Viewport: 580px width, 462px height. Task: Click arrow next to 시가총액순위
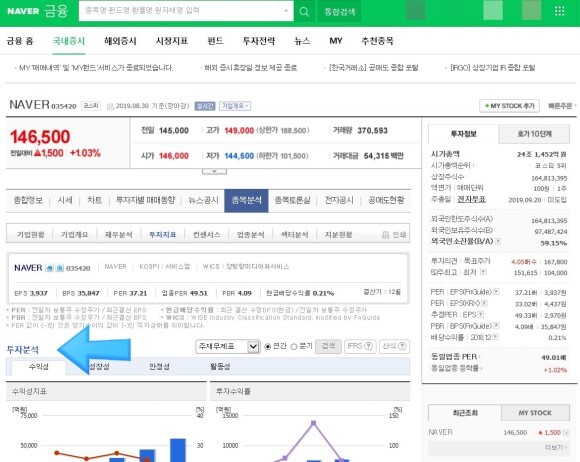tap(473, 166)
